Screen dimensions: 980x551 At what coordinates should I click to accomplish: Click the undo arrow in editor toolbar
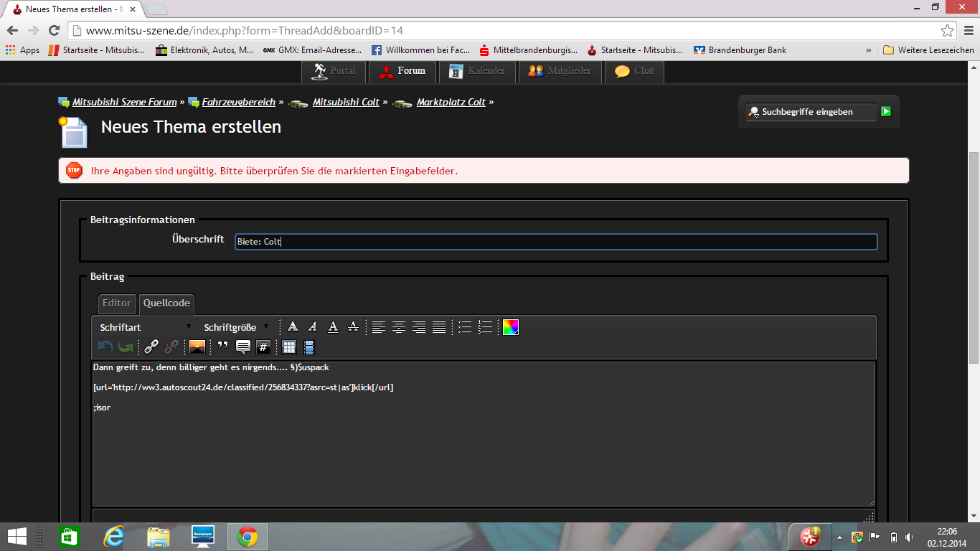click(x=105, y=347)
